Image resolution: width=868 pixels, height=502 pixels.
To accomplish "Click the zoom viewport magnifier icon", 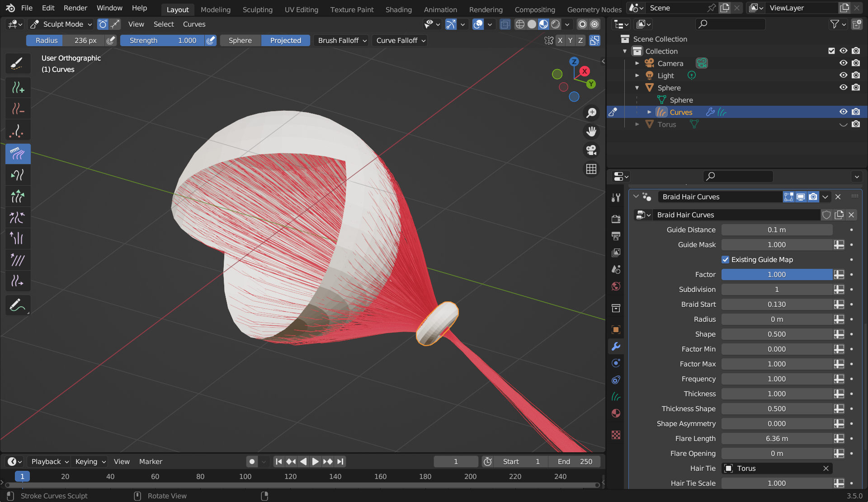I will pyautogui.click(x=591, y=113).
